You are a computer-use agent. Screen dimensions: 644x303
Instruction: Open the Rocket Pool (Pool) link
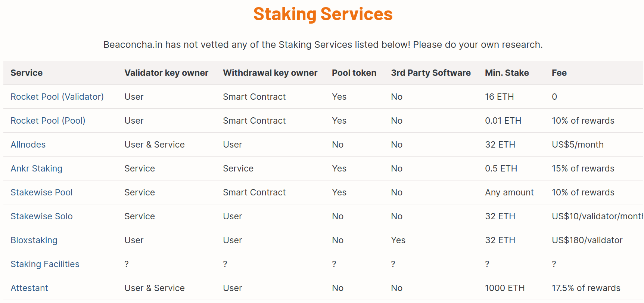(x=48, y=121)
